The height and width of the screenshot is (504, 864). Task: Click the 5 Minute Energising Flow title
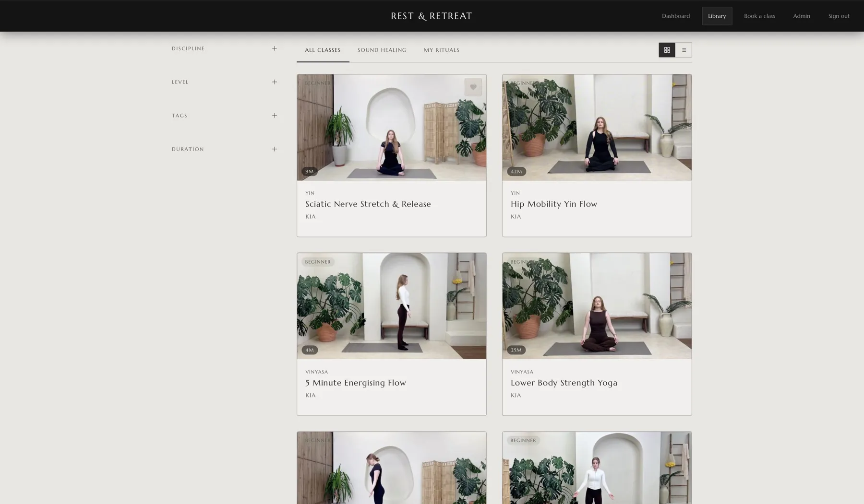tap(355, 383)
